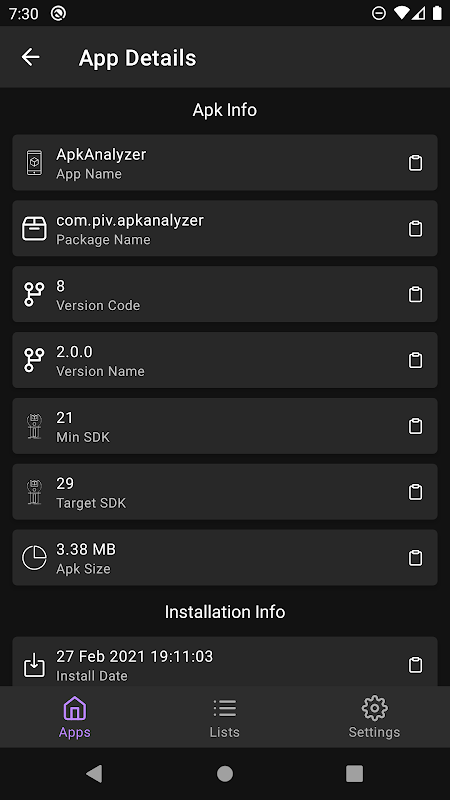
Task: Tap the phone icon beside App Name
Action: click(x=34, y=163)
